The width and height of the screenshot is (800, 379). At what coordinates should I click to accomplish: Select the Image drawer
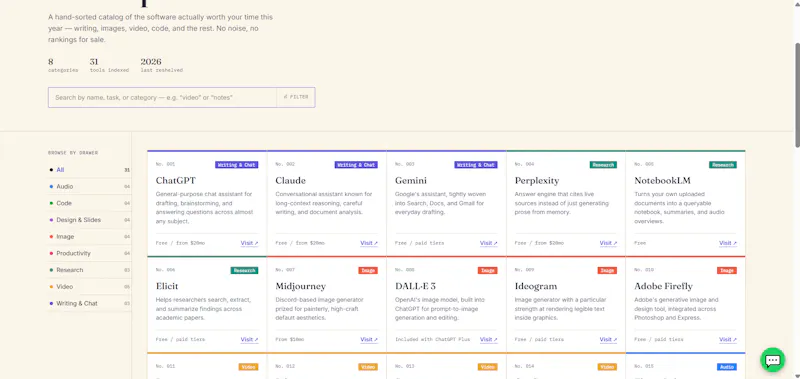(89, 237)
